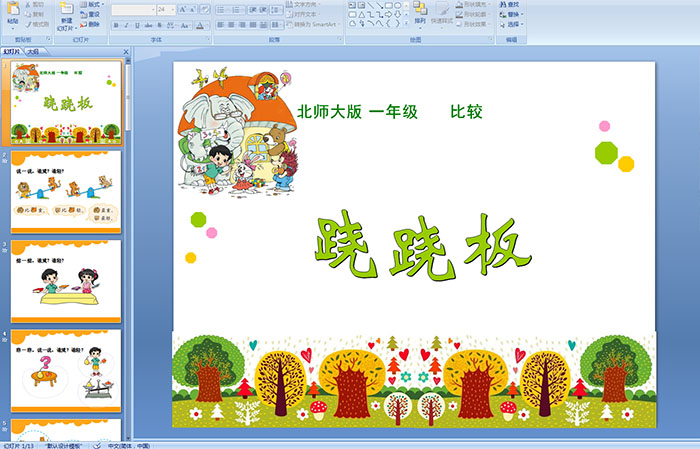Viewport: 700px width, 449px height.
Task: Select the line arrow shape
Action: tap(380, 5)
